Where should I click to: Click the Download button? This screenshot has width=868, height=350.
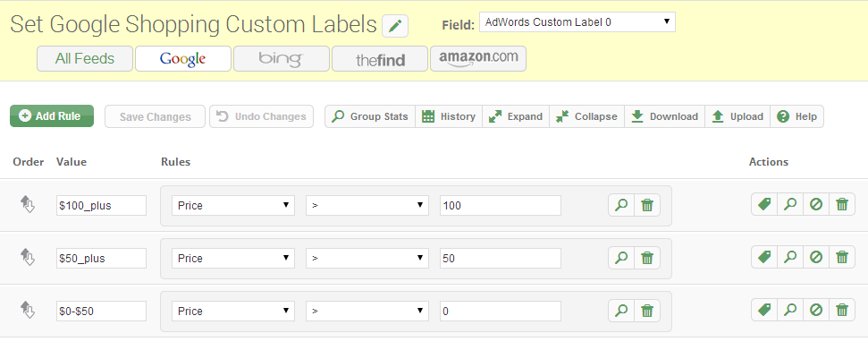664,116
